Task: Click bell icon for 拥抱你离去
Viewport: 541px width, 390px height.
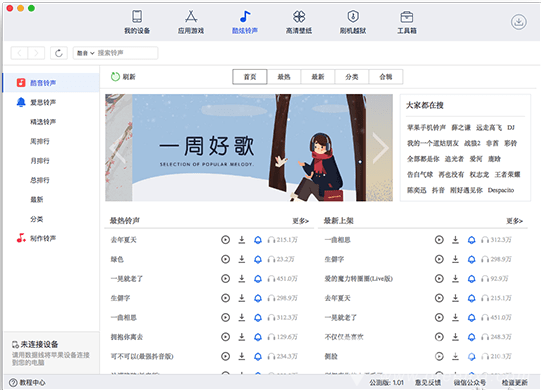Action: coord(258,337)
